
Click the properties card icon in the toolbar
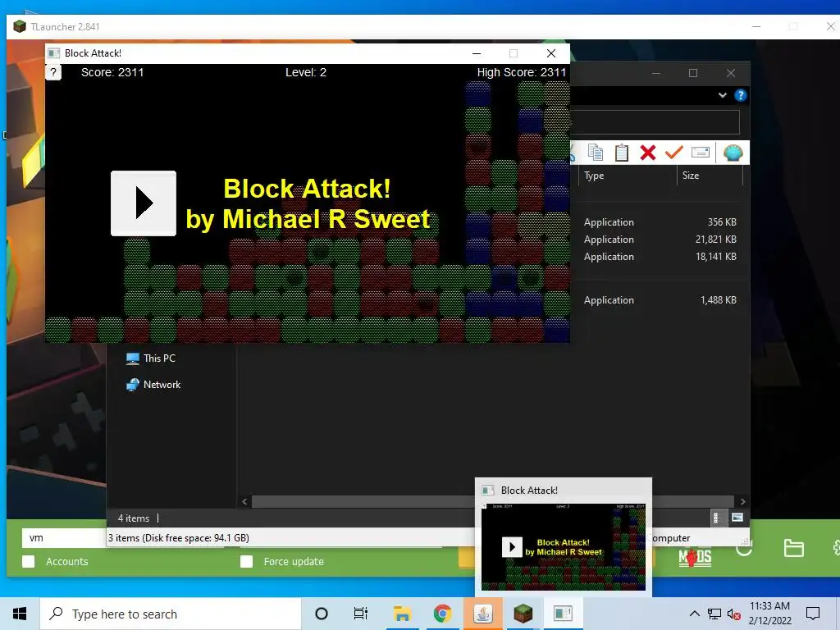(701, 153)
